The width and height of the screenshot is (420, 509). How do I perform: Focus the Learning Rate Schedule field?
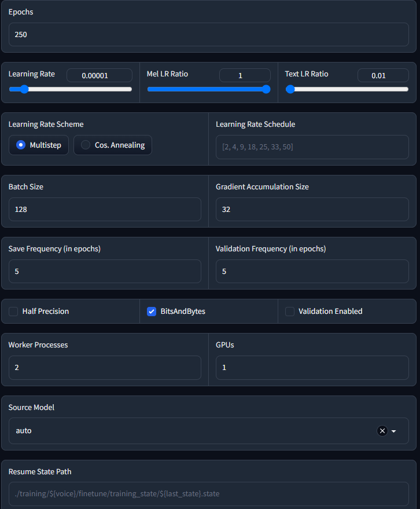pos(312,147)
